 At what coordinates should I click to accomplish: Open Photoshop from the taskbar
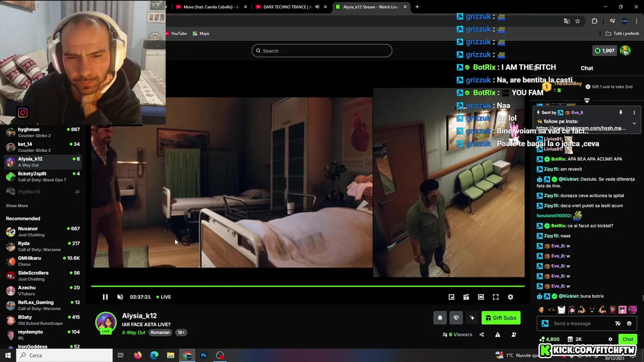tap(204, 355)
